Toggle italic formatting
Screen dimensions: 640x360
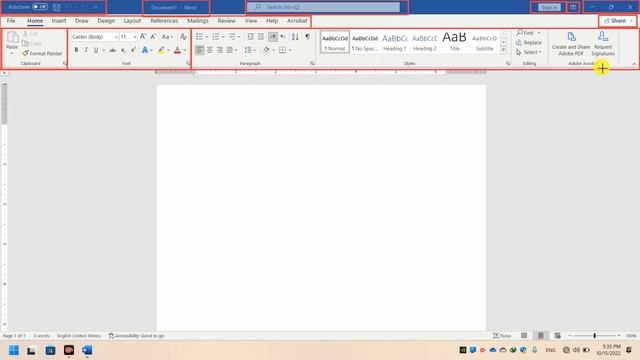coord(86,50)
